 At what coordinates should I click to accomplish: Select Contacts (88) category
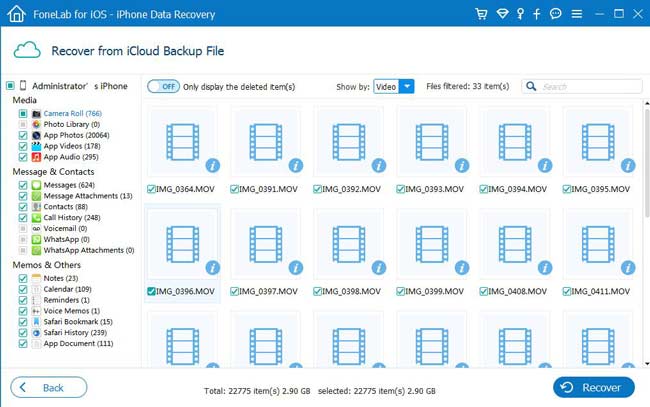point(65,206)
